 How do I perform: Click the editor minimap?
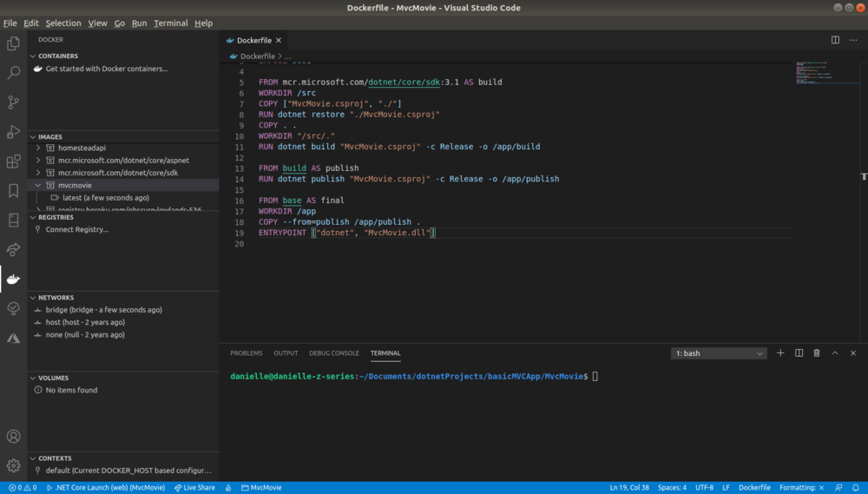(827, 73)
